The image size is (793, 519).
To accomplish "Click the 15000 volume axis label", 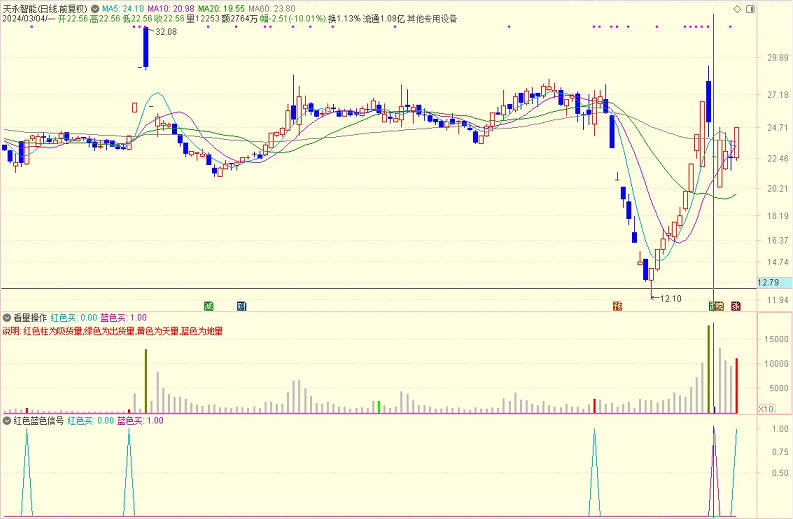I will point(776,339).
